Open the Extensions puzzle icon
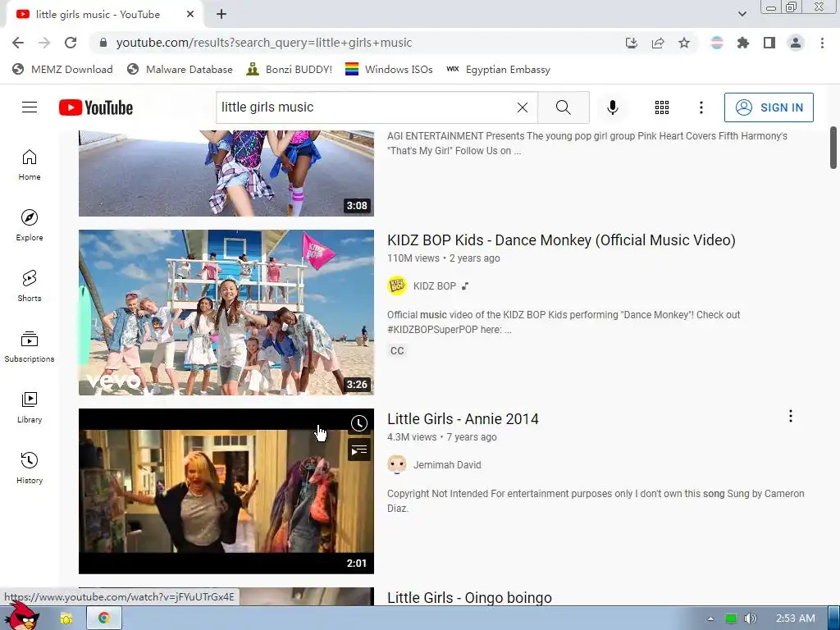 (743, 43)
